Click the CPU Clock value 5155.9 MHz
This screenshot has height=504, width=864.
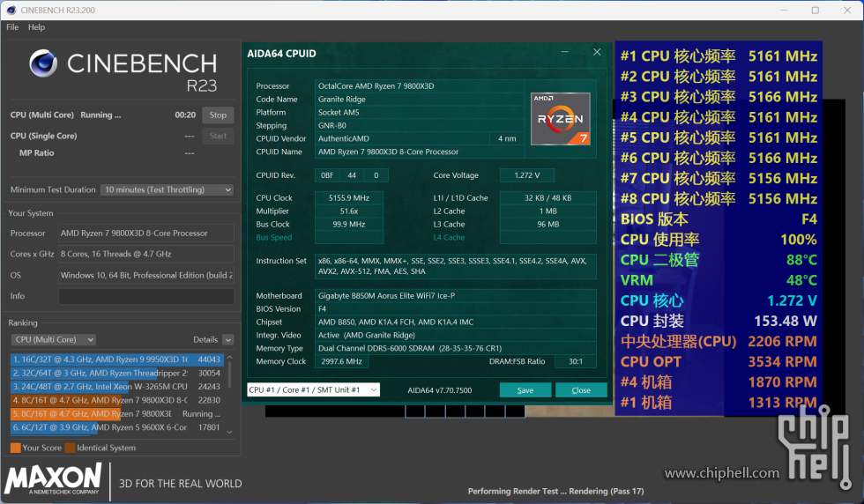[x=349, y=197]
